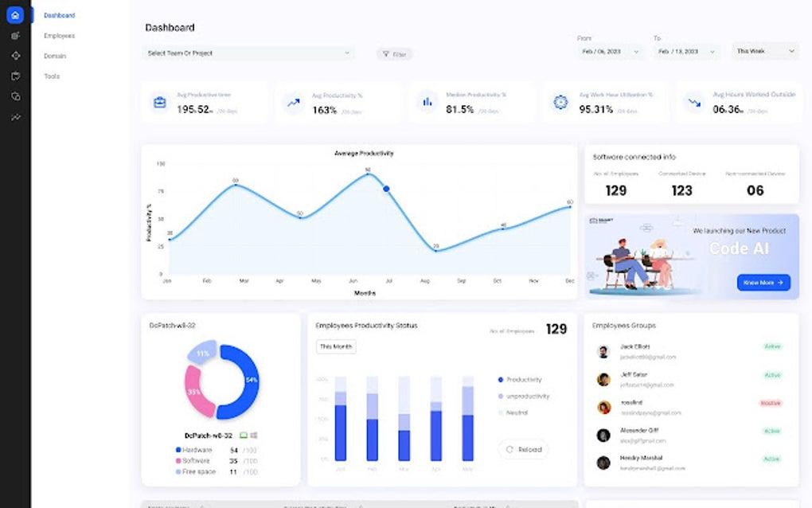Click the blue Hardware segment of donut chart

[241, 382]
